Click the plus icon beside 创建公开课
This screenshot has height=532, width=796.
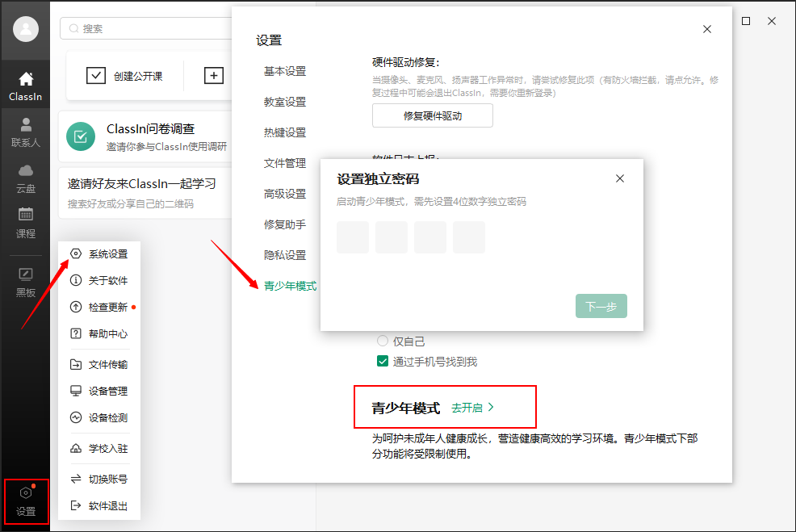(x=214, y=76)
